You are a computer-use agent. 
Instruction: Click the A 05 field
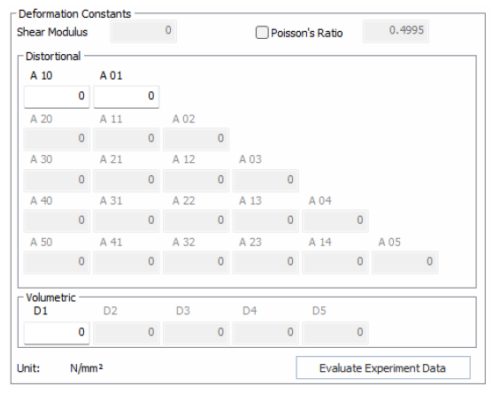click(x=405, y=262)
